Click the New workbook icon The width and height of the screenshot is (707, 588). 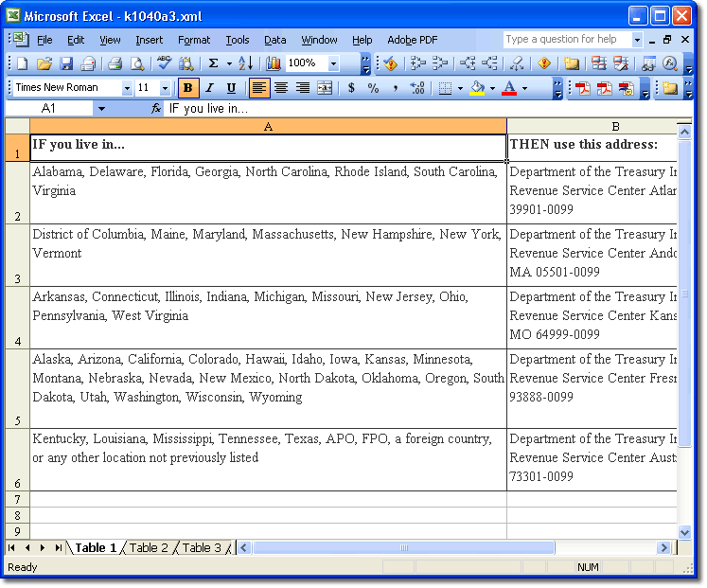click(22, 63)
